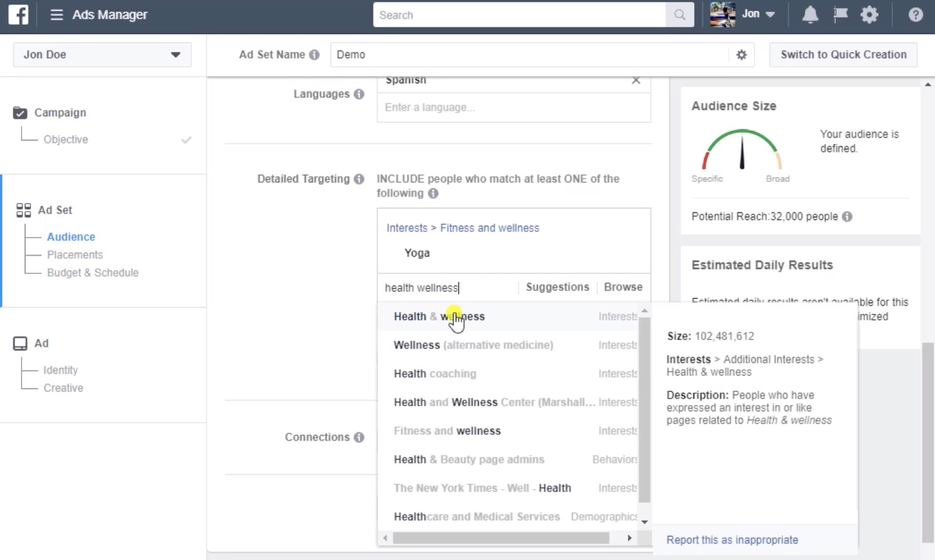The width and height of the screenshot is (935, 560).
Task: Select the Health & wellness interest suggestion
Action: coord(439,316)
